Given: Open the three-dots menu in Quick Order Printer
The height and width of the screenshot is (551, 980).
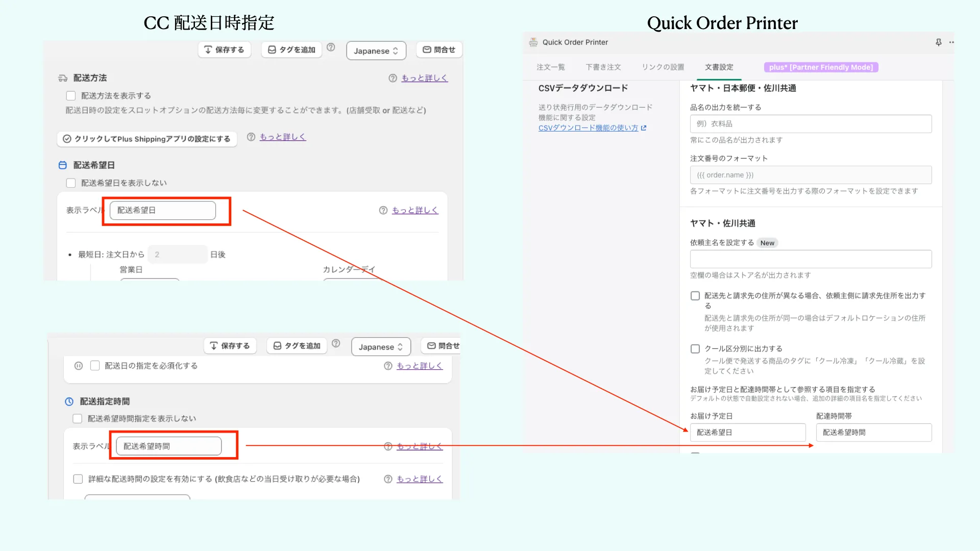Looking at the screenshot, I should 951,42.
